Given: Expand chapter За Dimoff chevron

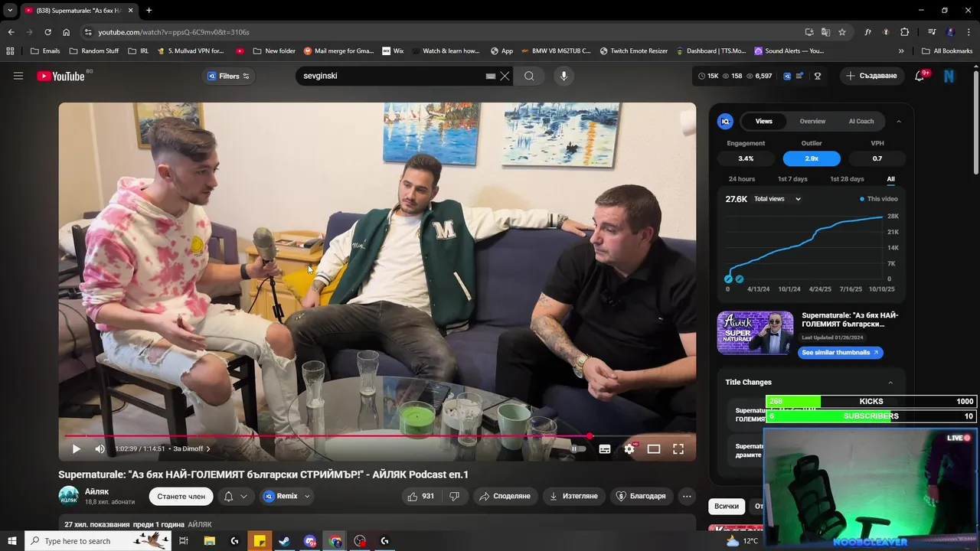Looking at the screenshot, I should pos(208,449).
